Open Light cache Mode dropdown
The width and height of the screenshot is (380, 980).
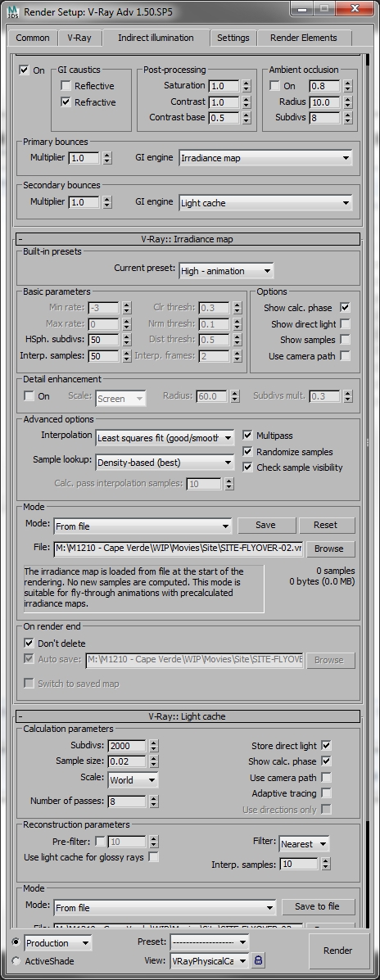pyautogui.click(x=165, y=907)
